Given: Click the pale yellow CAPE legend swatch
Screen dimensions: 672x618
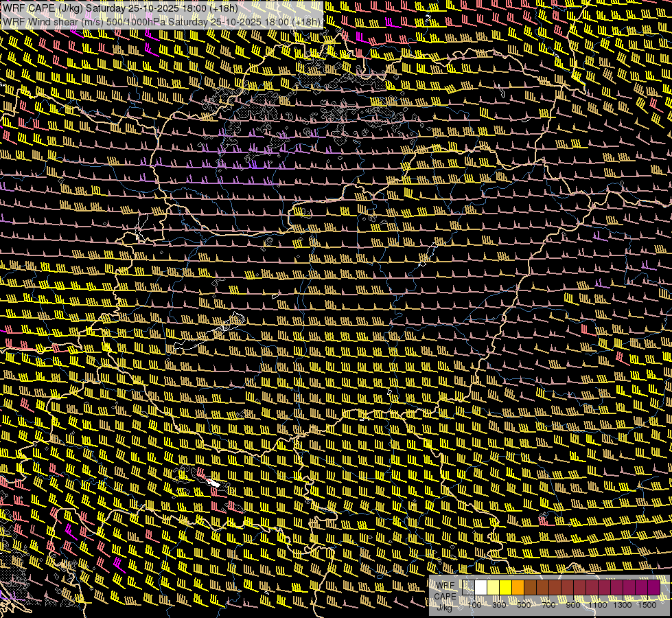Looking at the screenshot, I should 494,587.
